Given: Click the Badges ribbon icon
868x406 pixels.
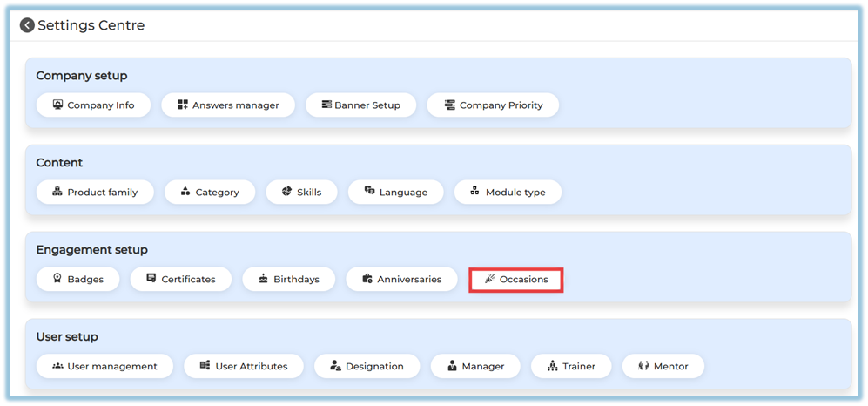Looking at the screenshot, I should (x=57, y=279).
